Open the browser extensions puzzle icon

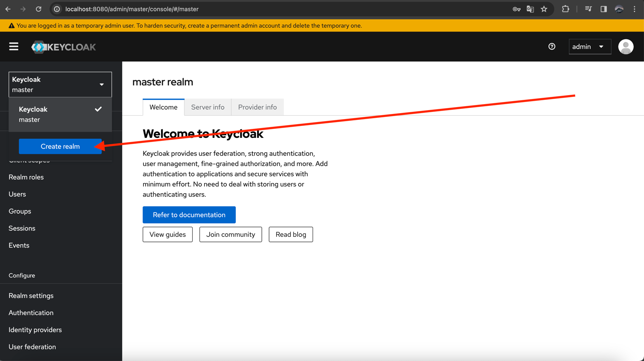[565, 9]
